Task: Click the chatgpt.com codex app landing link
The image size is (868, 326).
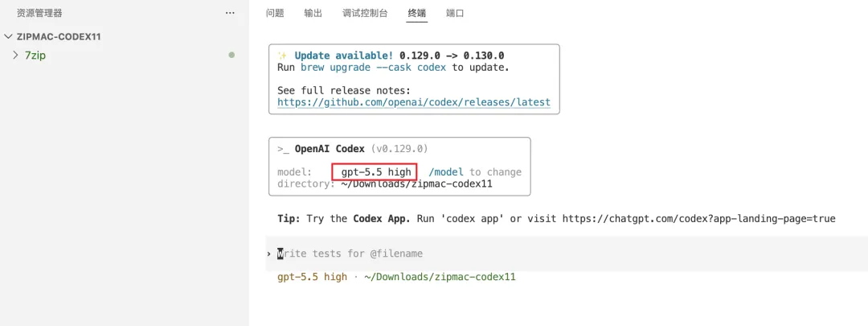Action: tap(698, 218)
